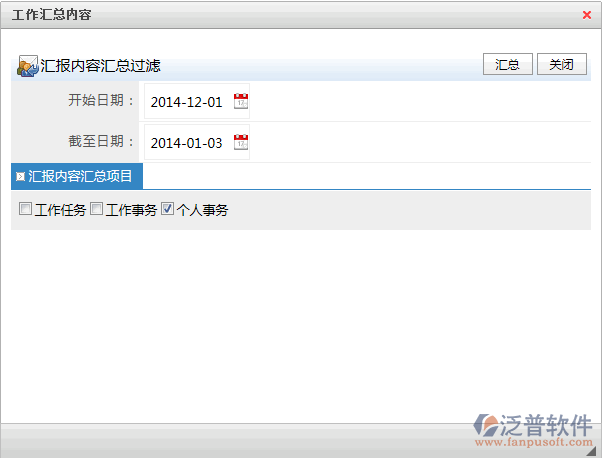The image size is (603, 458).
Task: Open the calendar picker for 开始日期
Action: (240, 101)
